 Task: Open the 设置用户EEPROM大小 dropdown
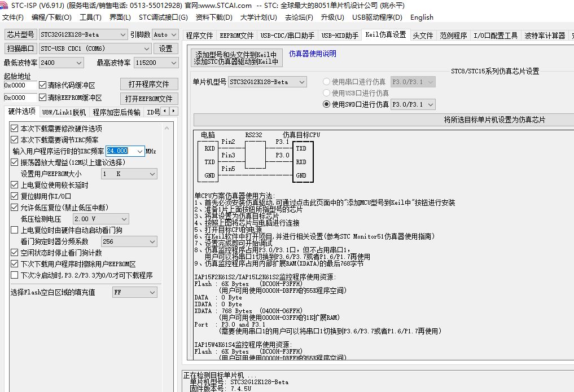coord(129,174)
